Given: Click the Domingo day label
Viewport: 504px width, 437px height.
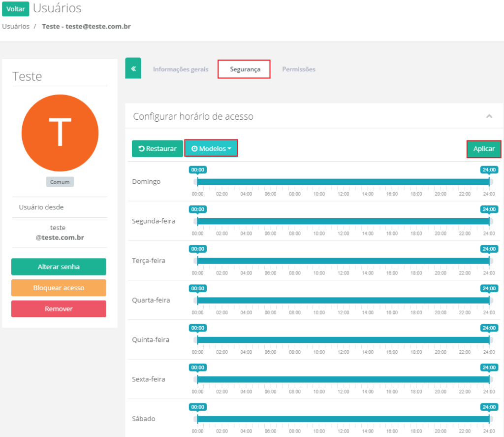Looking at the screenshot, I should pos(146,181).
